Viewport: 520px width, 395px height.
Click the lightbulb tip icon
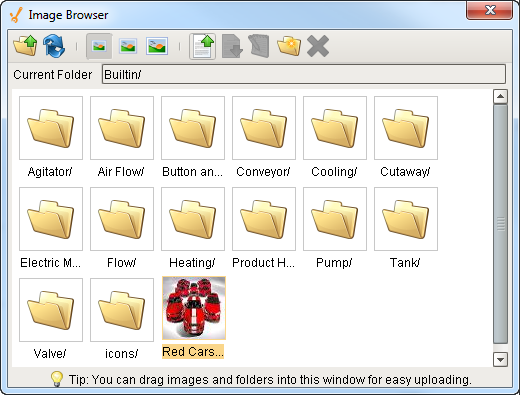tap(57, 379)
